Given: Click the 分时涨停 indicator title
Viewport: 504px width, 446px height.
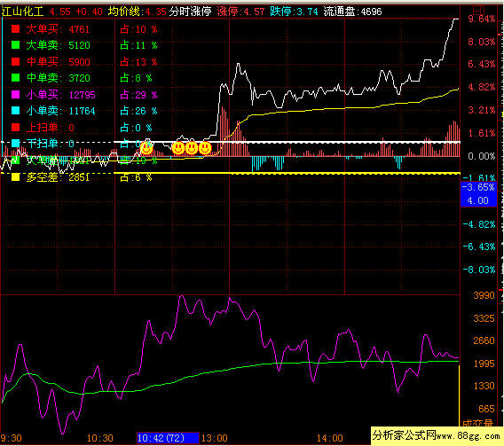Looking at the screenshot, I should tap(190, 12).
